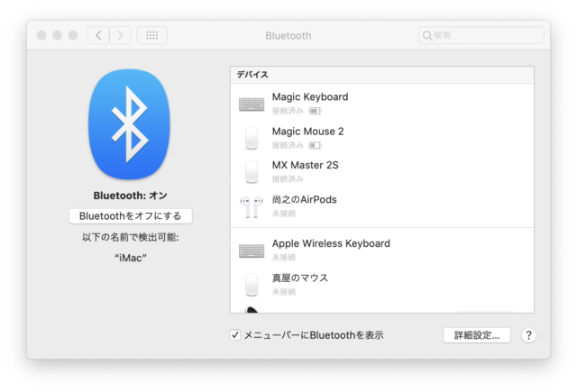Click the back navigation arrow

(98, 35)
